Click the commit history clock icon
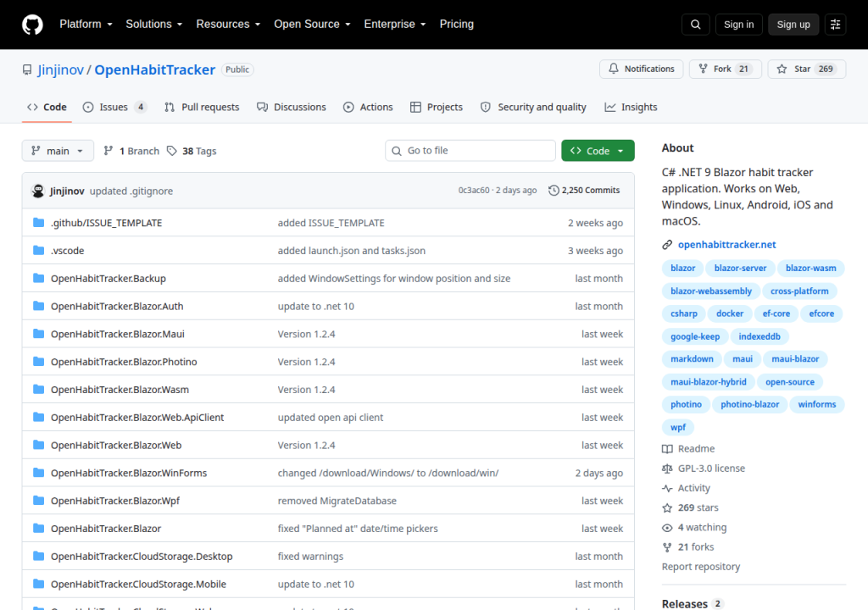The width and height of the screenshot is (868, 610). pyautogui.click(x=554, y=191)
